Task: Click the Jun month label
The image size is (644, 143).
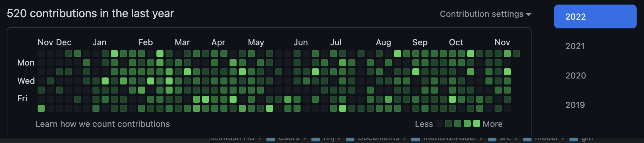Action: point(301,42)
